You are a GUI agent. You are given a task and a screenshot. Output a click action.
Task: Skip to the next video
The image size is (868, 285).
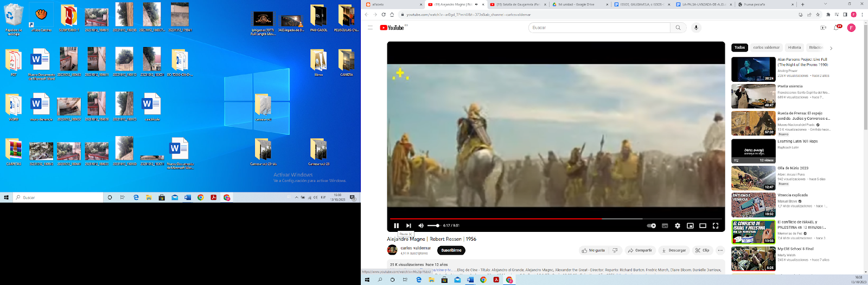pos(409,225)
